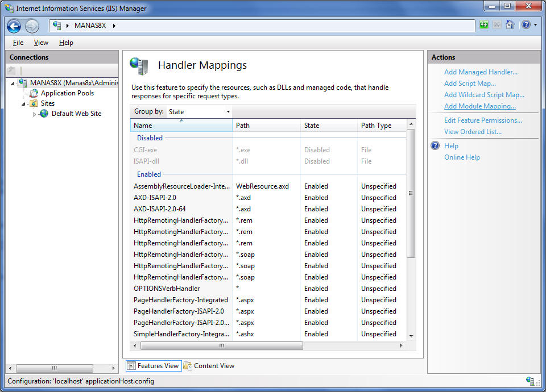
Task: Select the PageHandlerFactory-Integrated handler
Action: click(268, 300)
